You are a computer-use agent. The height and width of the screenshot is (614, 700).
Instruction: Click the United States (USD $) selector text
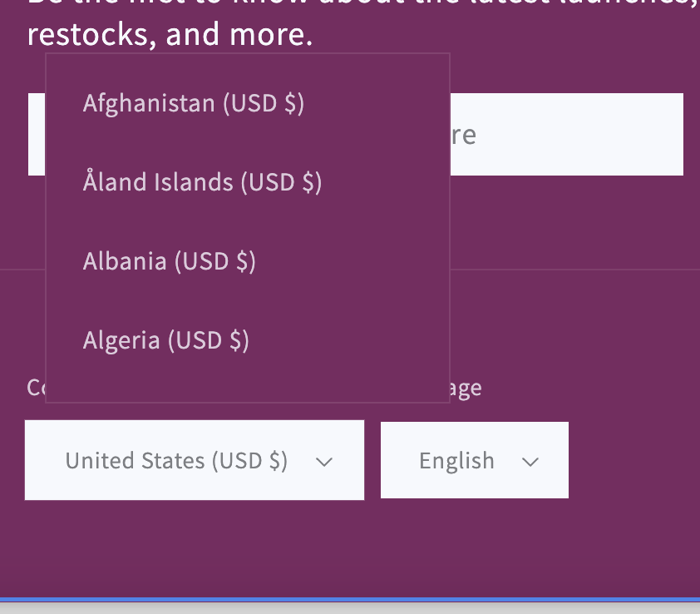pyautogui.click(x=176, y=461)
